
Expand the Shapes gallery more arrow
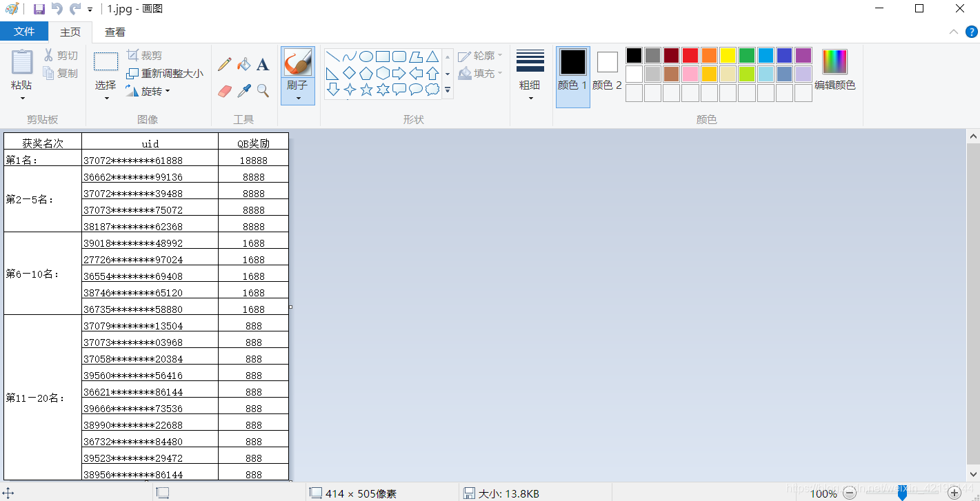click(x=448, y=90)
